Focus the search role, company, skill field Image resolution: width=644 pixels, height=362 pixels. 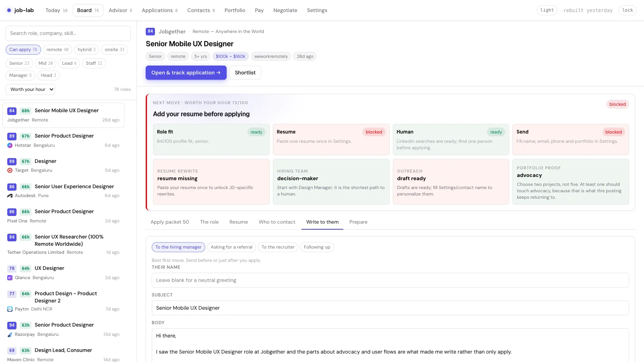pyautogui.click(x=68, y=33)
